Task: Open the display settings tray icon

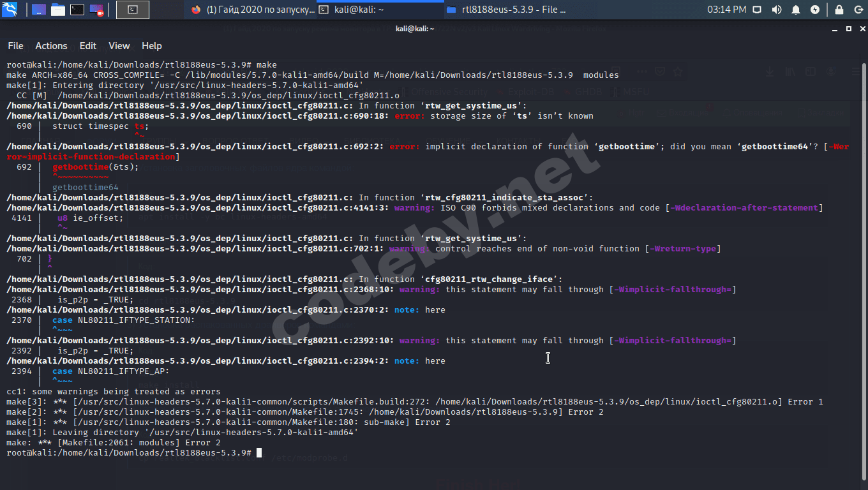Action: pyautogui.click(x=758, y=9)
